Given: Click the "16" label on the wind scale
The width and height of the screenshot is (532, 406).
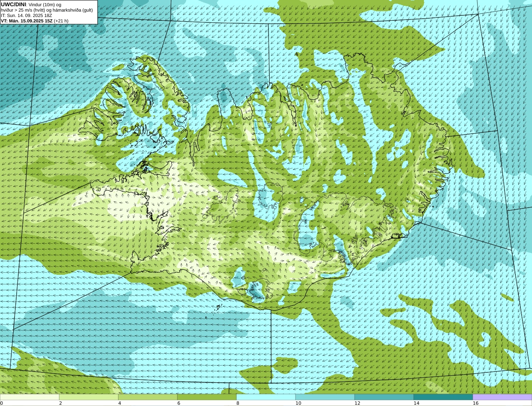Looking at the screenshot, I should (475, 403).
